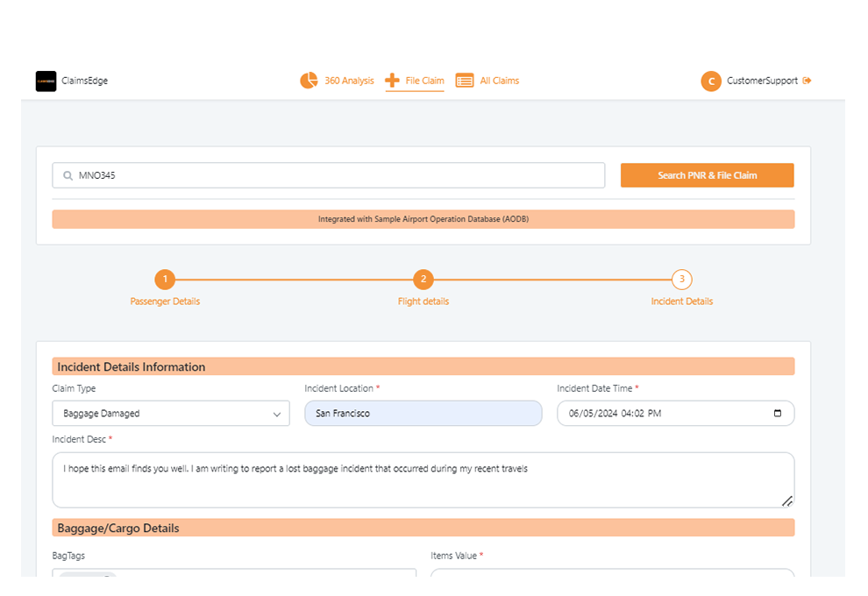Click the ClaimsEdge logo icon
The image size is (868, 596).
click(46, 81)
